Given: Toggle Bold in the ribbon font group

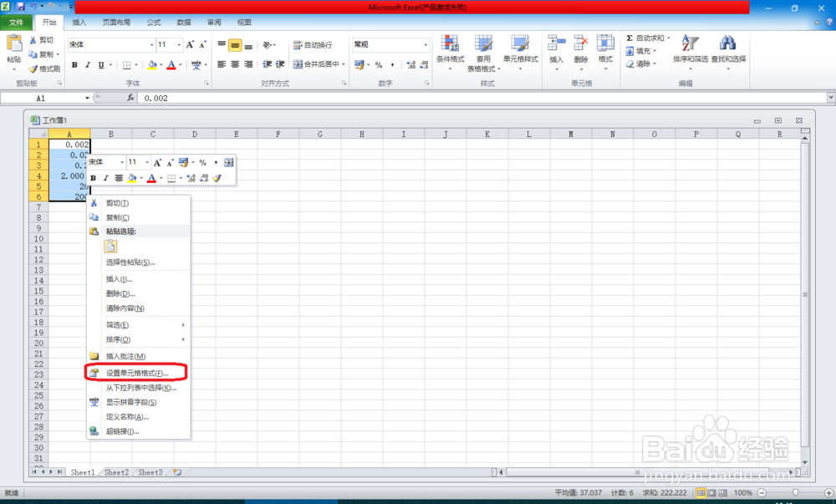Looking at the screenshot, I should pyautogui.click(x=74, y=65).
